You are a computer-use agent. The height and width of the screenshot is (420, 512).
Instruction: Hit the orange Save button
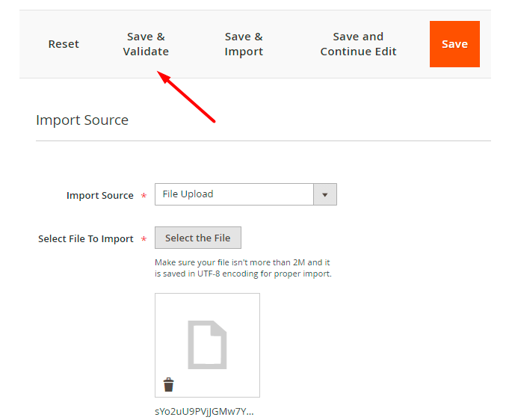point(454,44)
